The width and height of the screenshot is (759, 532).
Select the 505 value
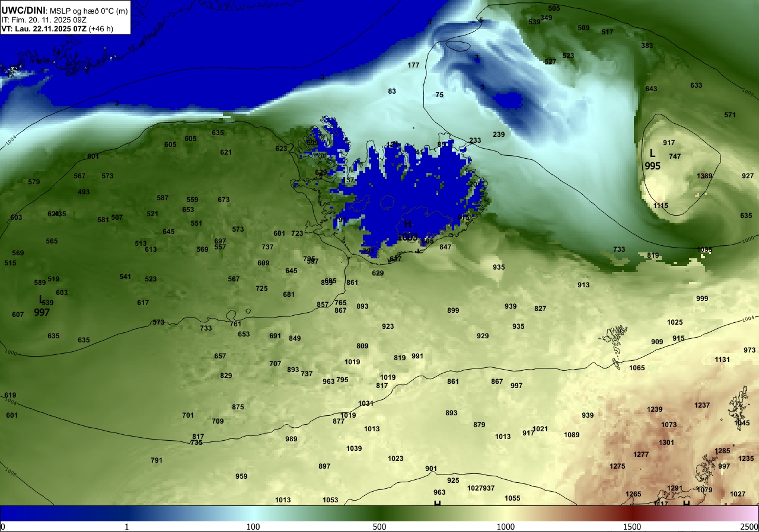(554, 8)
